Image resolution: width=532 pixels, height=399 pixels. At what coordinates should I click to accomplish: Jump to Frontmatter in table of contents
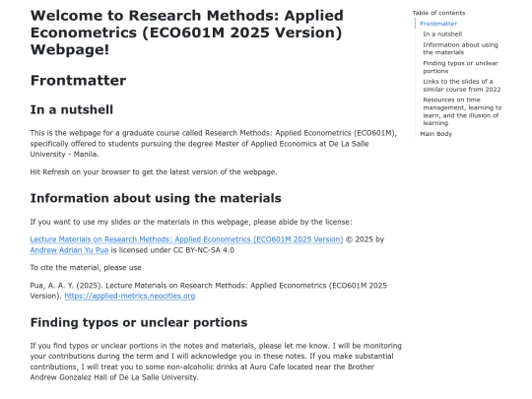(438, 24)
